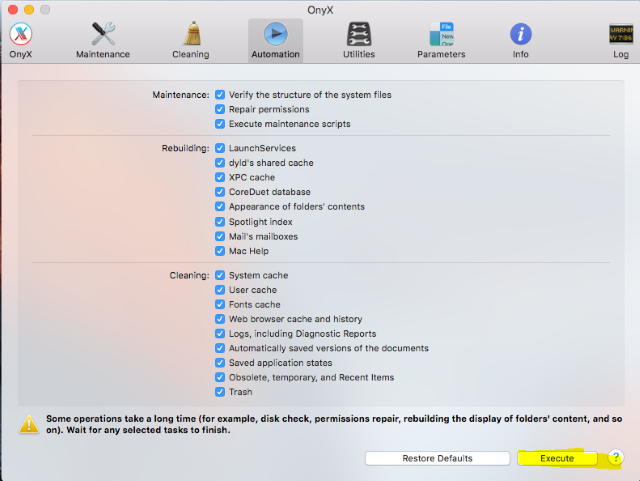The width and height of the screenshot is (640, 481).
Task: Toggle Logs, including Diagnostic Reports
Action: 220,334
